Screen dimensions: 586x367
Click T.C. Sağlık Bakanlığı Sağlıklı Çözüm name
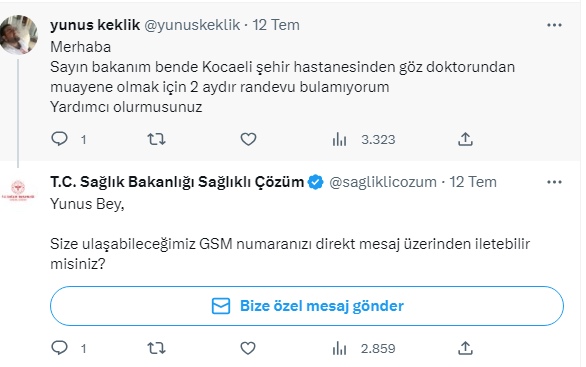coord(177,182)
